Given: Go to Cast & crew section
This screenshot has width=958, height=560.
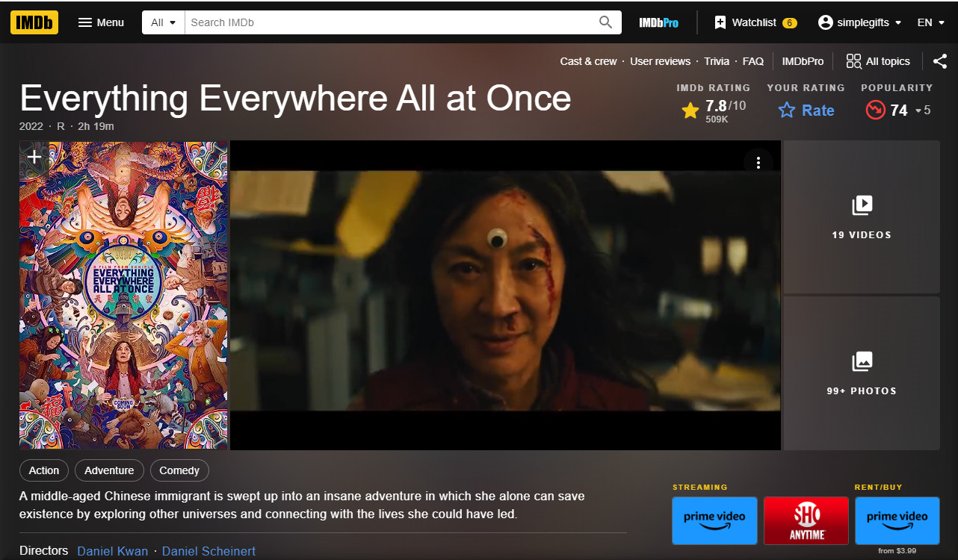Looking at the screenshot, I should tap(588, 61).
